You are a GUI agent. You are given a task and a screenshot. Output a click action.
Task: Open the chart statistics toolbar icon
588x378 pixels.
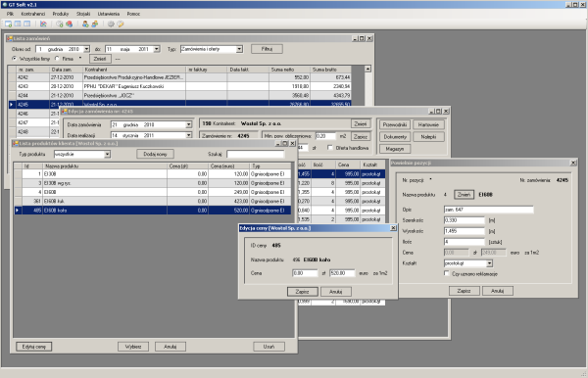pos(43,24)
